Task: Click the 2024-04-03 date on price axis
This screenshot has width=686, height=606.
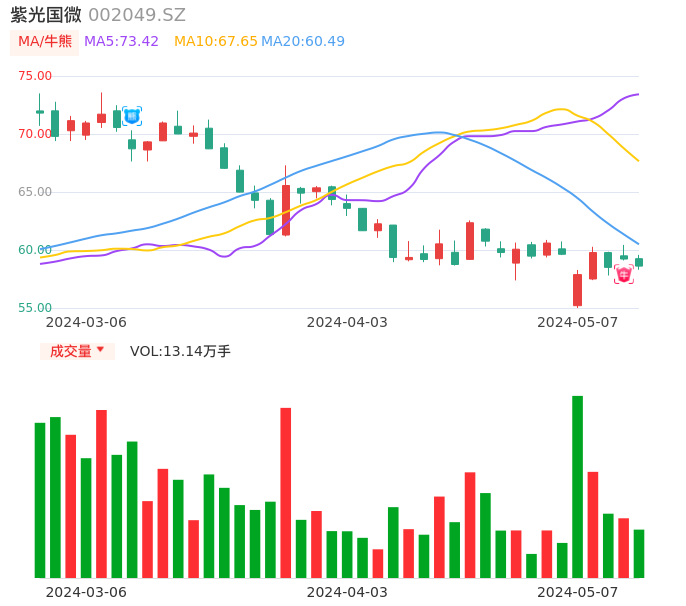Action: (346, 322)
